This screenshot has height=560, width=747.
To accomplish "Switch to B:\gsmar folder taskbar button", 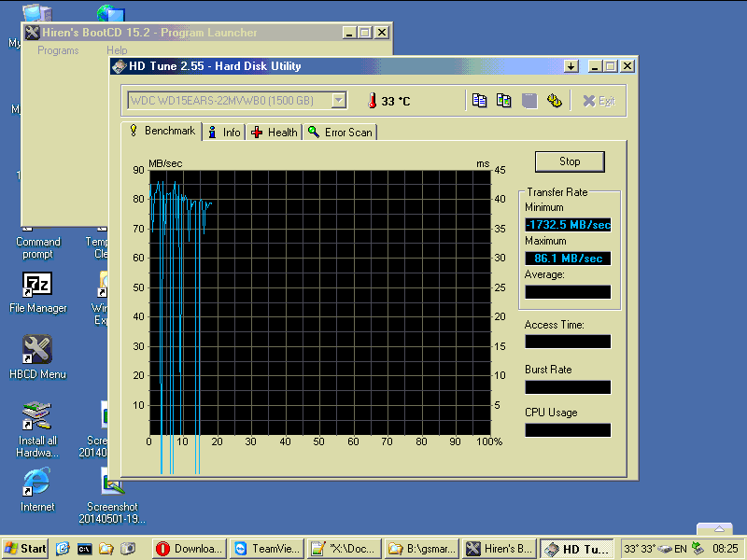I will click(x=422, y=549).
